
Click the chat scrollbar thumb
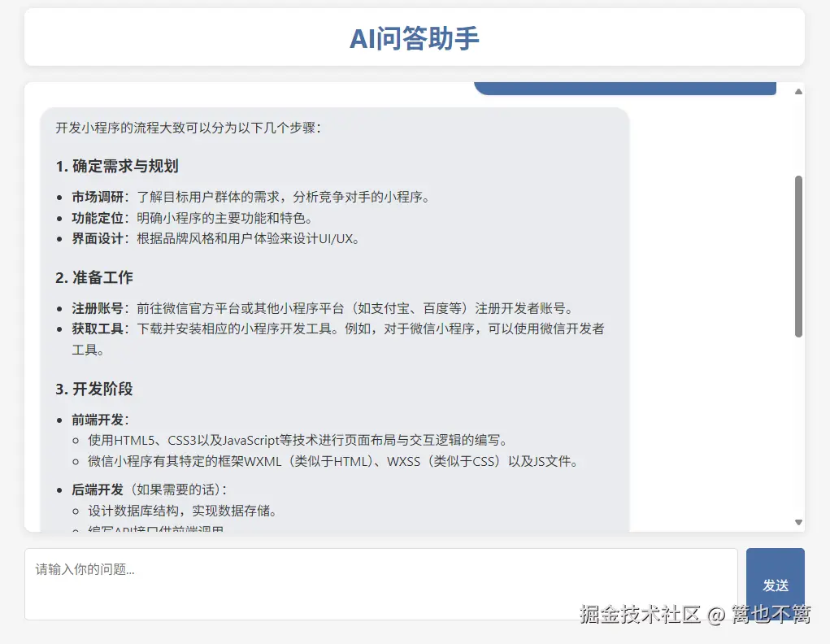[x=799, y=256]
